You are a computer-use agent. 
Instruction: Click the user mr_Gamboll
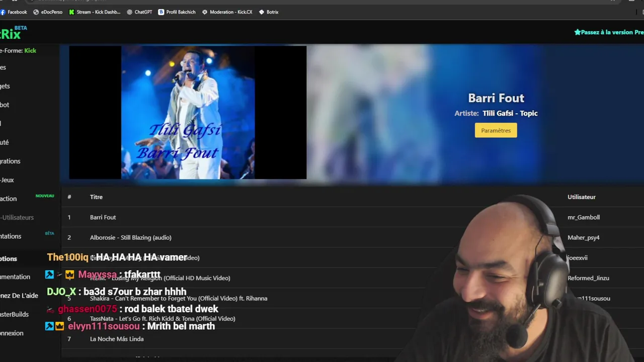tap(584, 217)
